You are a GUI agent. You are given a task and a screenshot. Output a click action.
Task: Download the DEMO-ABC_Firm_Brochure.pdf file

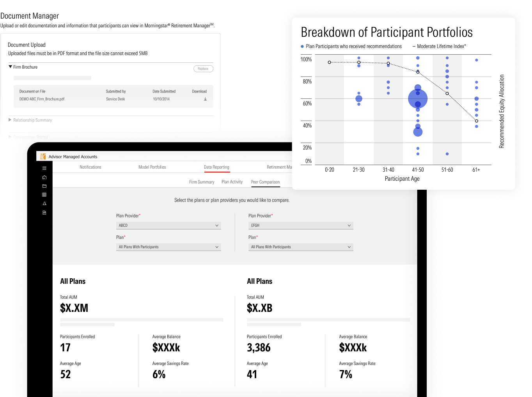click(205, 99)
